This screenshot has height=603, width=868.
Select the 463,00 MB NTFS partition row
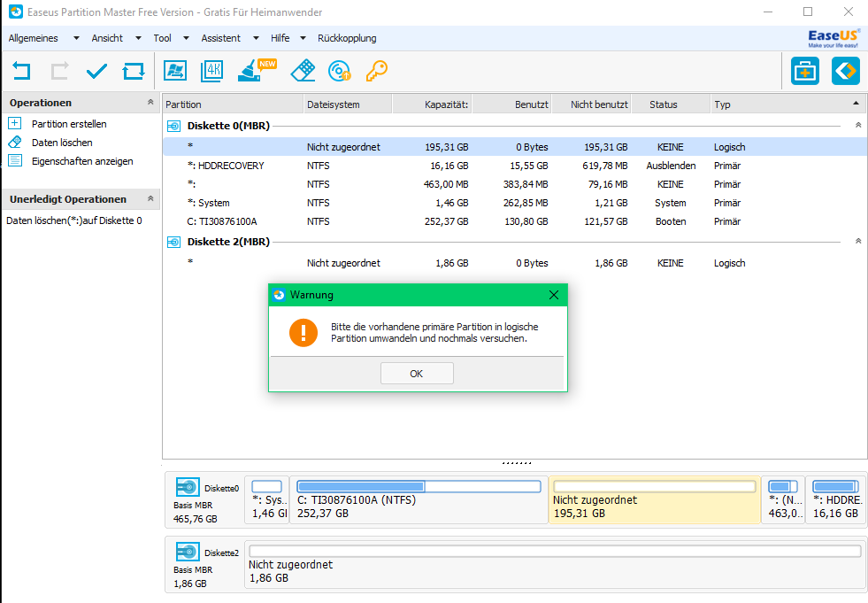pyautogui.click(x=515, y=184)
